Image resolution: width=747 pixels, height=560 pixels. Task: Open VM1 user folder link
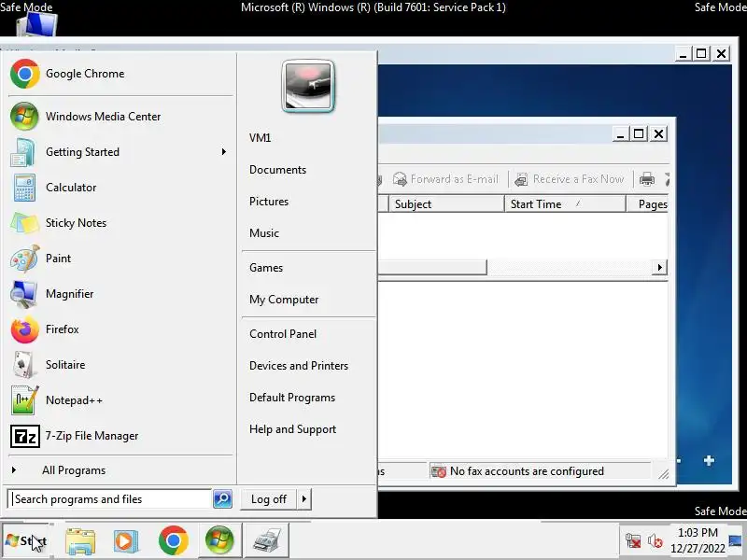point(261,137)
